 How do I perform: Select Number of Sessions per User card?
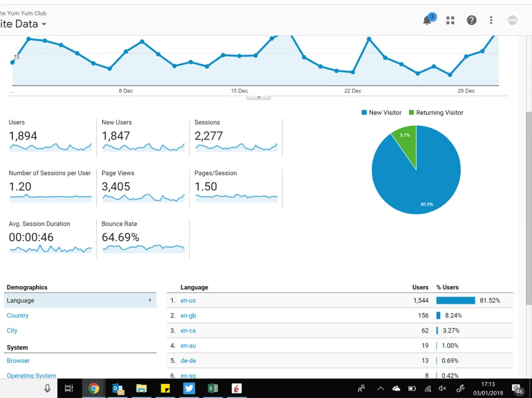tap(50, 188)
